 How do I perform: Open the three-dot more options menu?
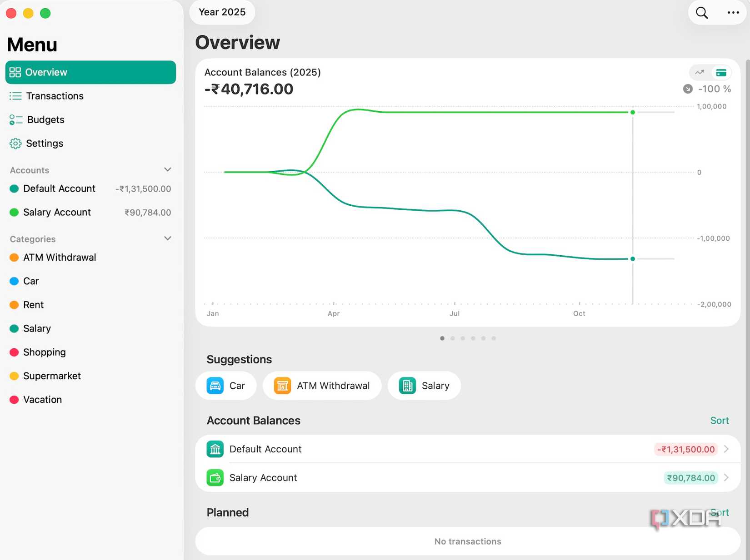(x=733, y=13)
